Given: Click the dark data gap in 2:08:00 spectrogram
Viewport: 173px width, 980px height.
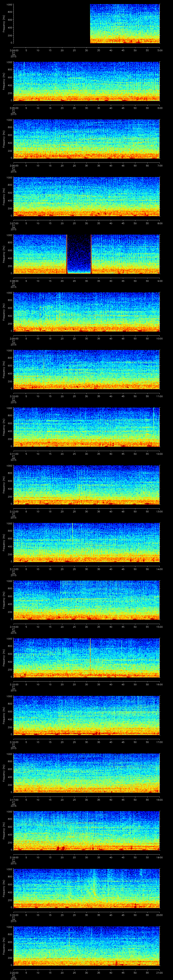Looking at the screenshot, I should pos(79,254).
